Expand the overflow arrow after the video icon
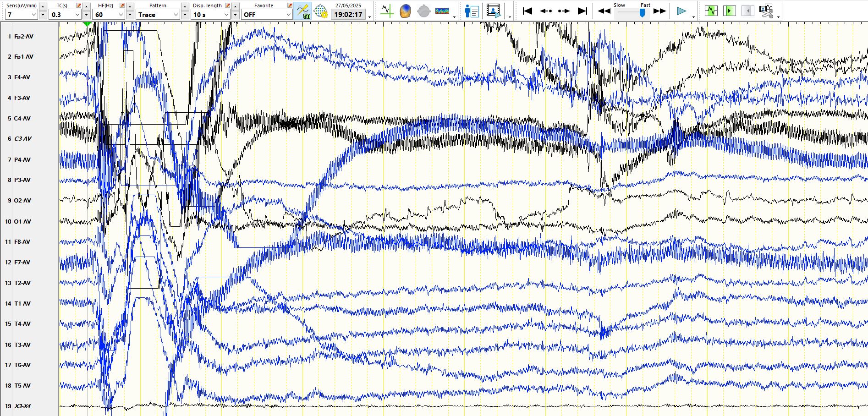Screen dimensions: 868x416 [510, 17]
